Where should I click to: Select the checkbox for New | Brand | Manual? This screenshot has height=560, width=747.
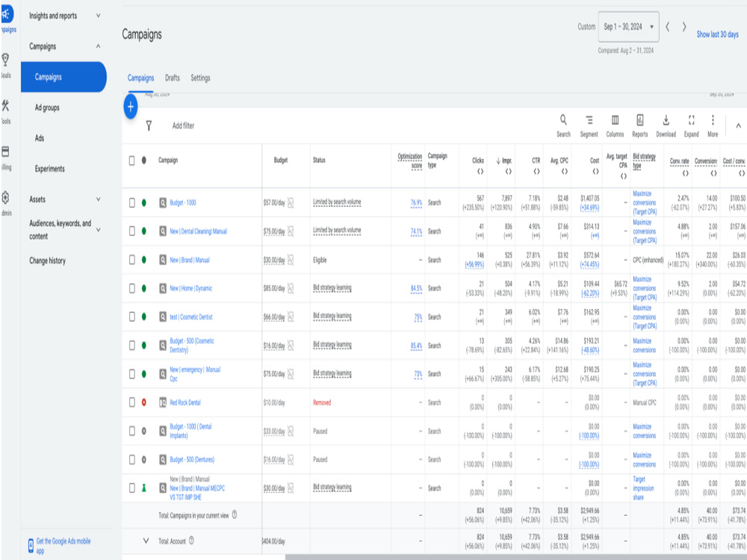coord(132,260)
